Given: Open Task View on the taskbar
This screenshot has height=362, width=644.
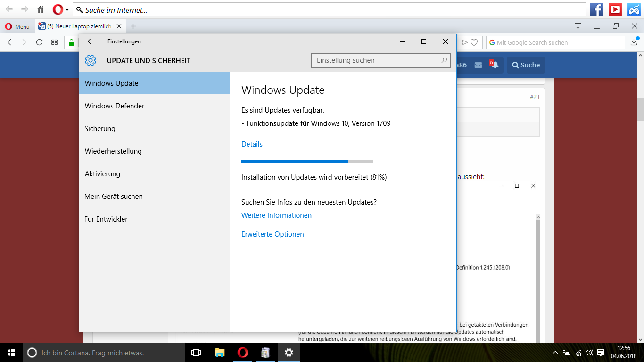Looking at the screenshot, I should coord(196,353).
